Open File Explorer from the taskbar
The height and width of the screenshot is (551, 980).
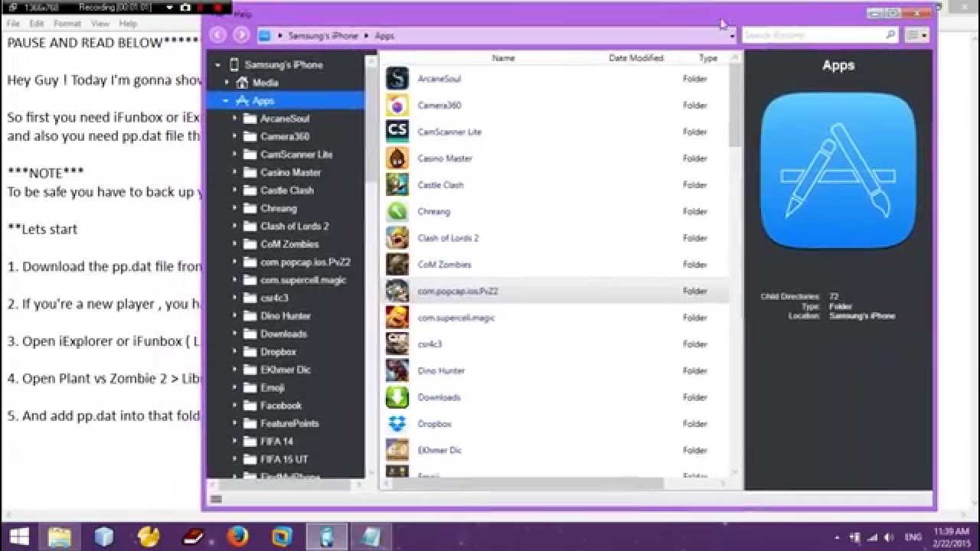pyautogui.click(x=60, y=536)
